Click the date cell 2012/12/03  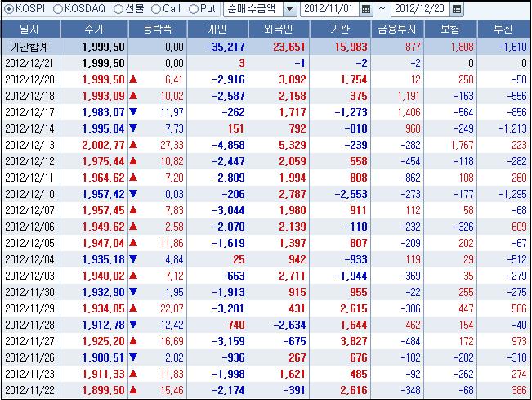click(x=30, y=276)
